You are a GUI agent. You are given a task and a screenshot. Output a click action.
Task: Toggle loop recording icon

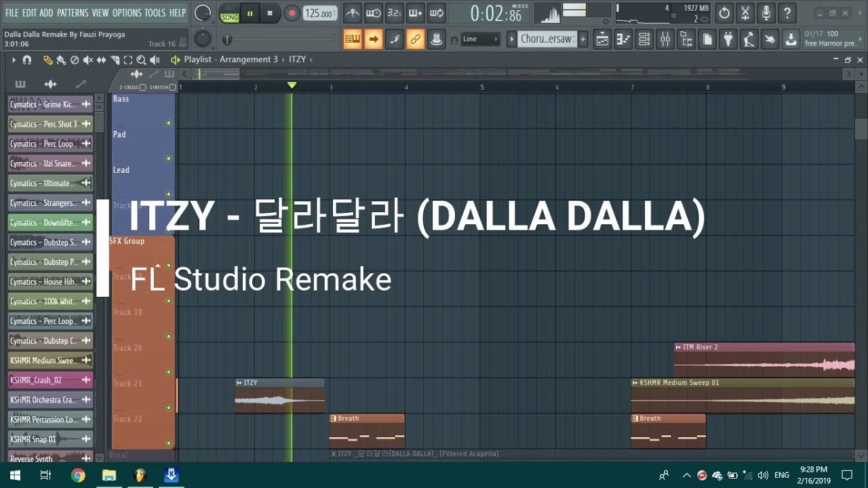coord(437,13)
